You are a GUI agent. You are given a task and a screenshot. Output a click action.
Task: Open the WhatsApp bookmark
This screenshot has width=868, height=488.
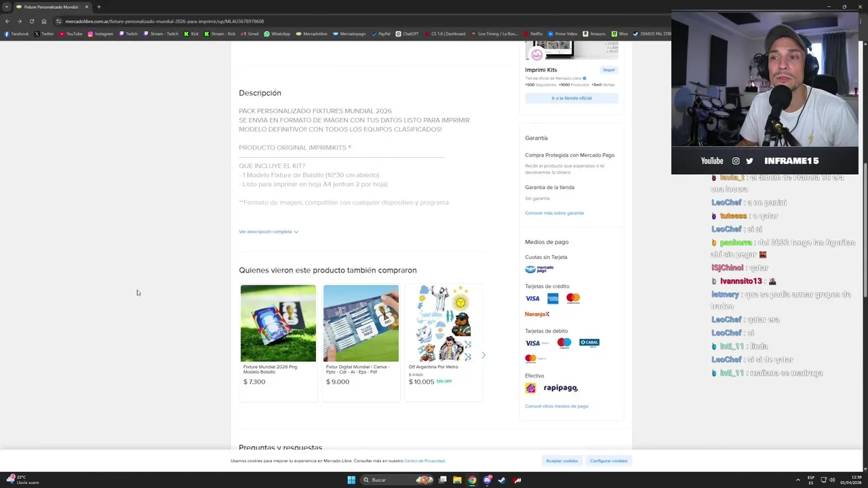coord(277,34)
